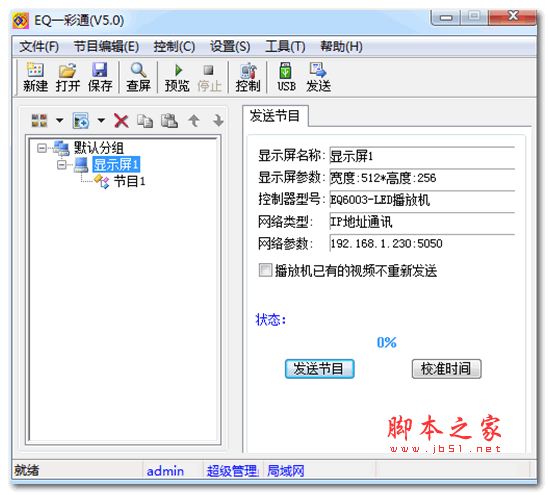Open a file with 打开 icon
This screenshot has height=495, width=548.
click(68, 77)
